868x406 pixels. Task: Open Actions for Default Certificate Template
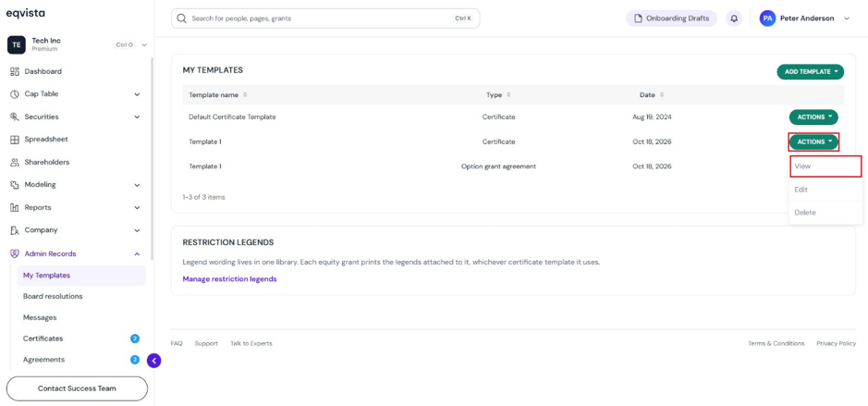(813, 117)
